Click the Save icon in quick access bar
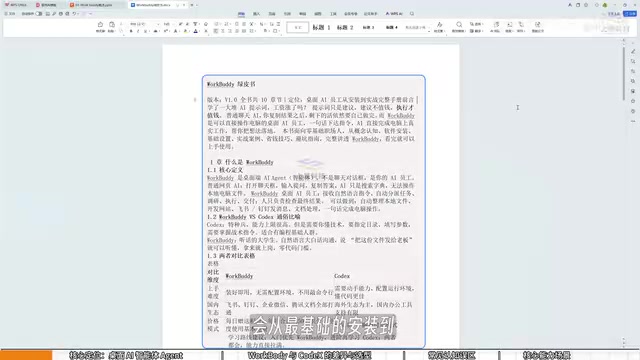The width and height of the screenshot is (640, 360). (47, 13)
